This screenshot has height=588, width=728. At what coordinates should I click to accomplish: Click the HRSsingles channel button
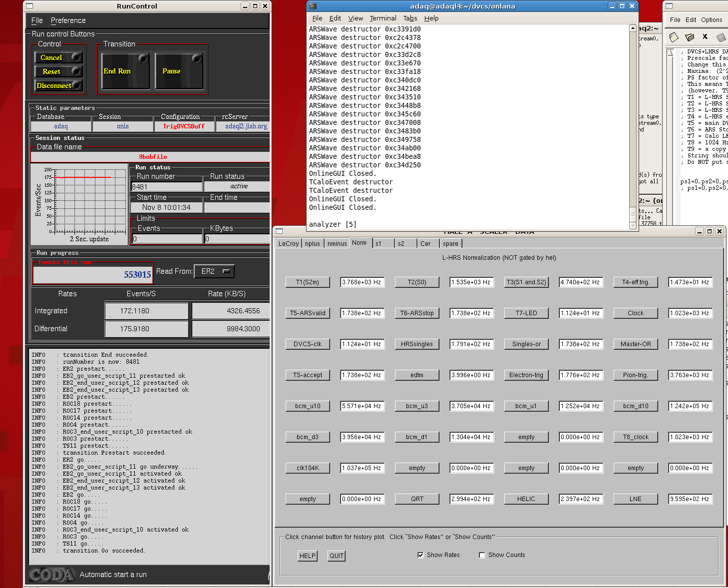[417, 344]
